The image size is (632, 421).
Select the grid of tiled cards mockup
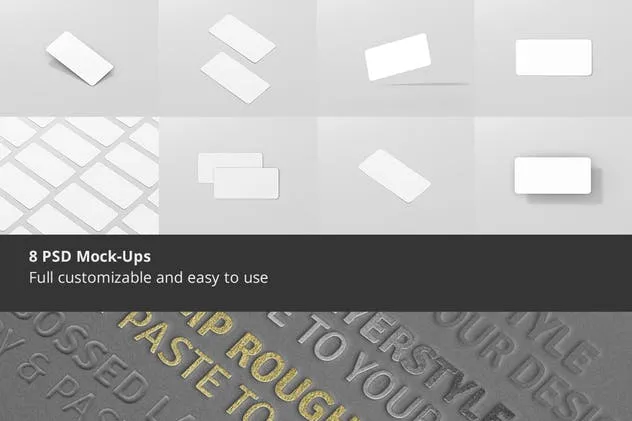point(79,176)
